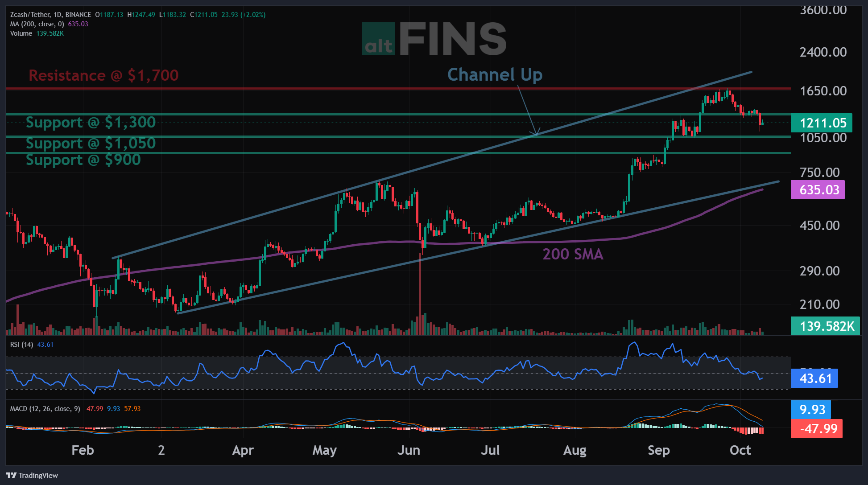Click the 3600.00 price axis label
This screenshot has height=485, width=868.
pyautogui.click(x=823, y=10)
